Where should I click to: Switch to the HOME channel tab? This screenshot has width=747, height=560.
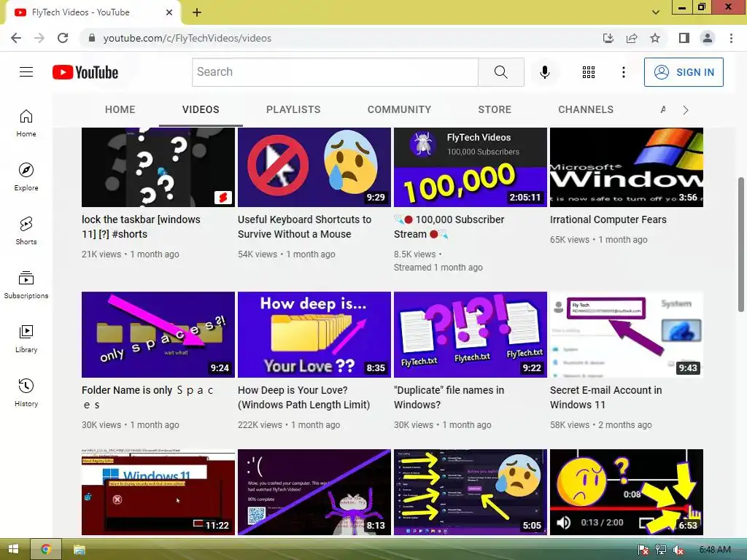tap(120, 109)
